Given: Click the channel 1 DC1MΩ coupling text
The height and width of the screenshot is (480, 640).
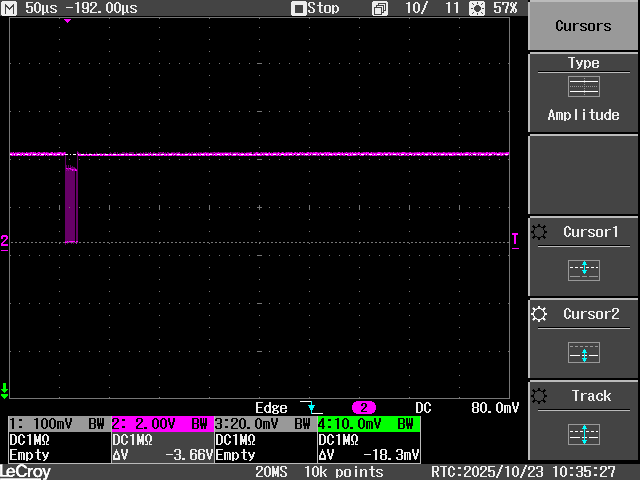Looking at the screenshot, I should coord(29,440).
